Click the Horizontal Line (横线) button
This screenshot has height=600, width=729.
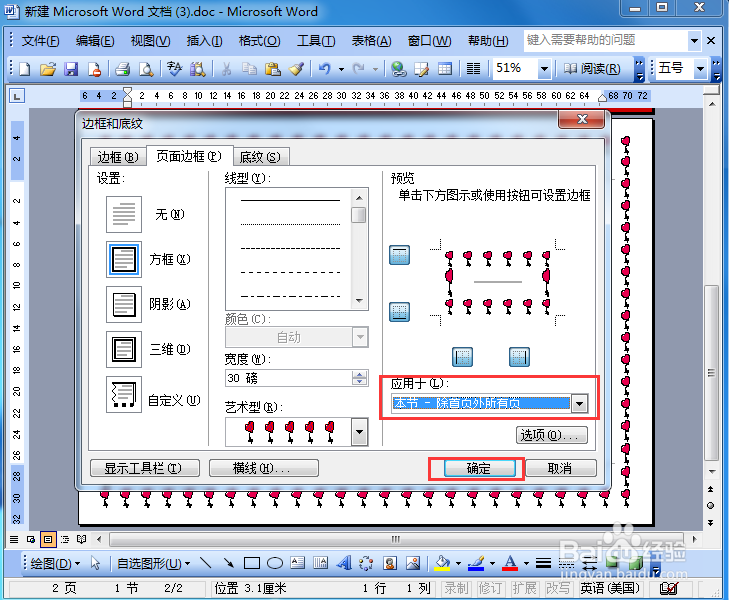[x=264, y=468]
